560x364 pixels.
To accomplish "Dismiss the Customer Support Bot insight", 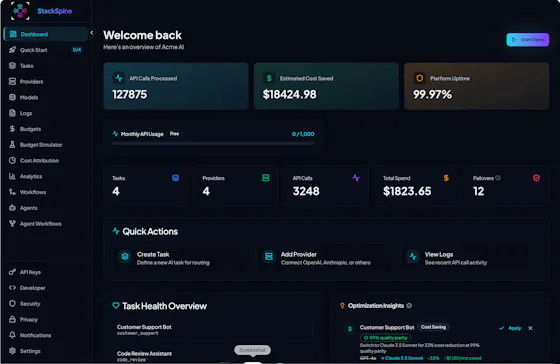I will [x=530, y=328].
